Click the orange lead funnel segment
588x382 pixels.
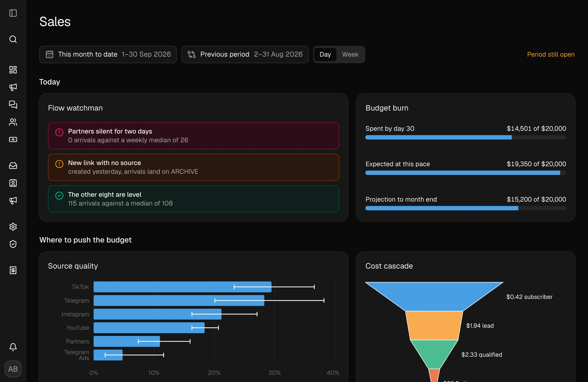tap(434, 326)
